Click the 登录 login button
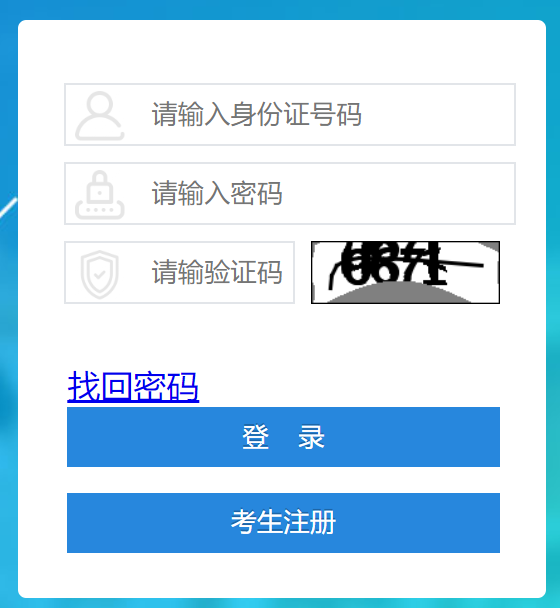The image size is (560, 608). (283, 437)
